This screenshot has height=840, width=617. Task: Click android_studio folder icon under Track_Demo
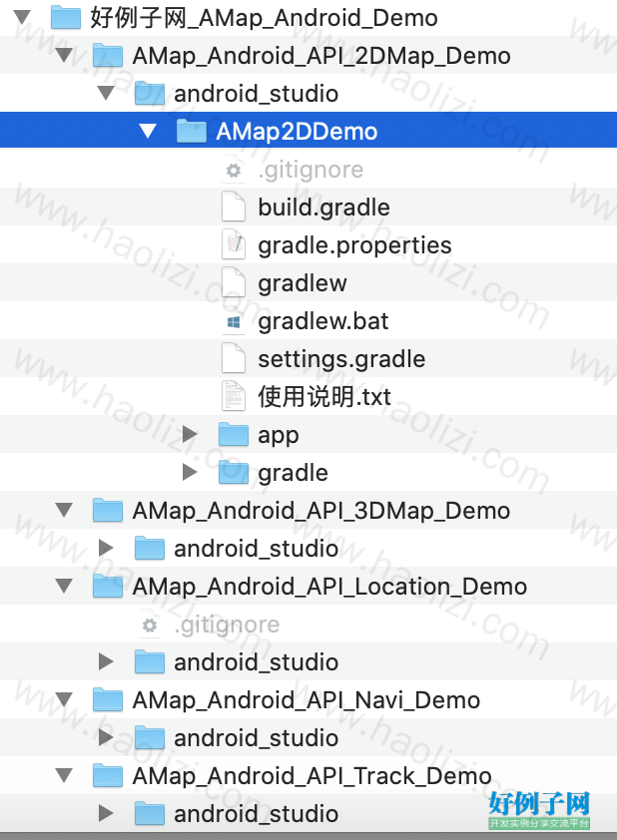pyautogui.click(x=150, y=814)
